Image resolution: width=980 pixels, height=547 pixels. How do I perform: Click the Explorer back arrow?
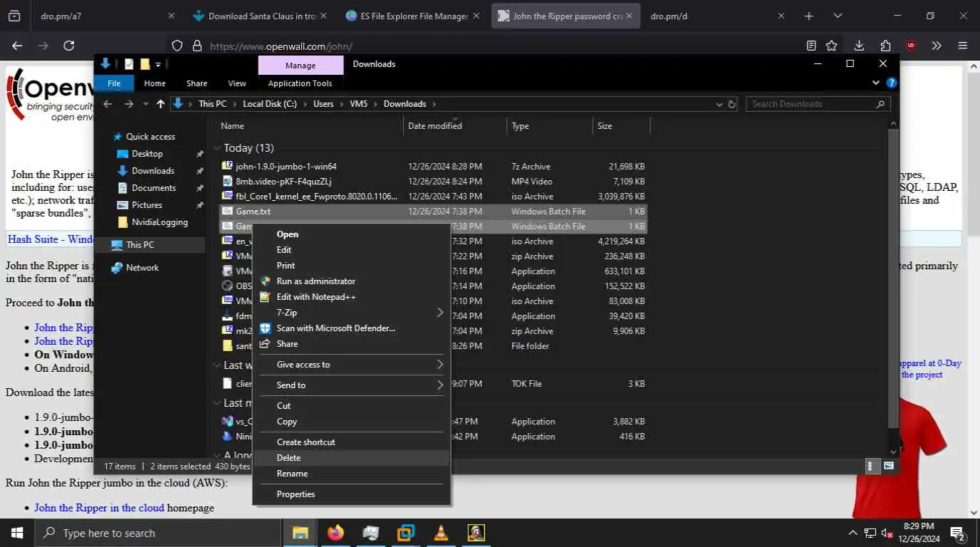[x=108, y=104]
